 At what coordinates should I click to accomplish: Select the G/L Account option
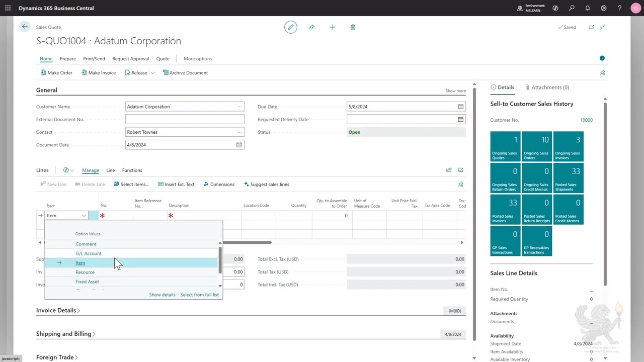point(88,253)
